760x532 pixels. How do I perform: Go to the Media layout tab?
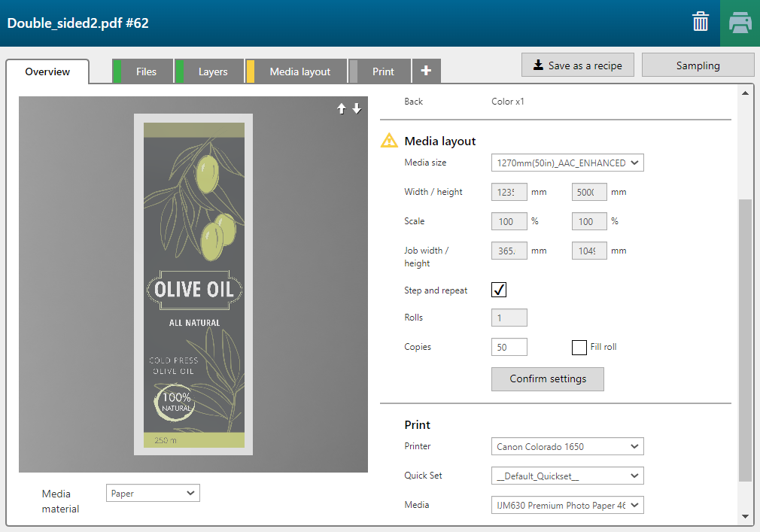coord(299,71)
